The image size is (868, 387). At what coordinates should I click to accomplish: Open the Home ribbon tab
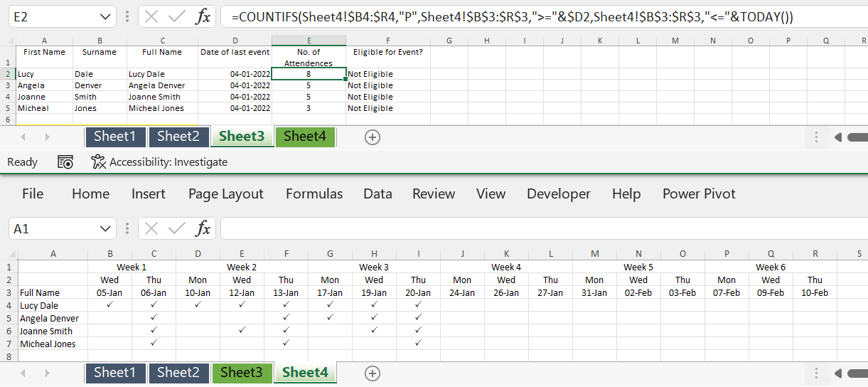(91, 193)
